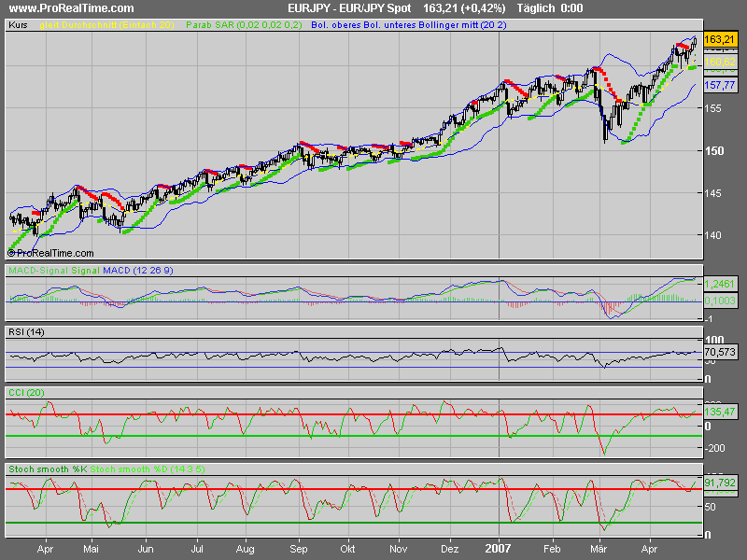Click the Jul month label on time axis

click(197, 549)
